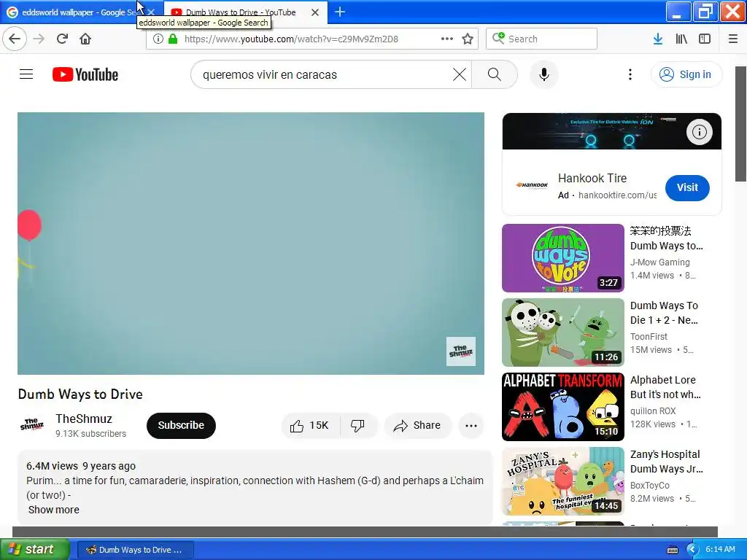Click the browser Search field
747x560 pixels.
[x=542, y=39]
